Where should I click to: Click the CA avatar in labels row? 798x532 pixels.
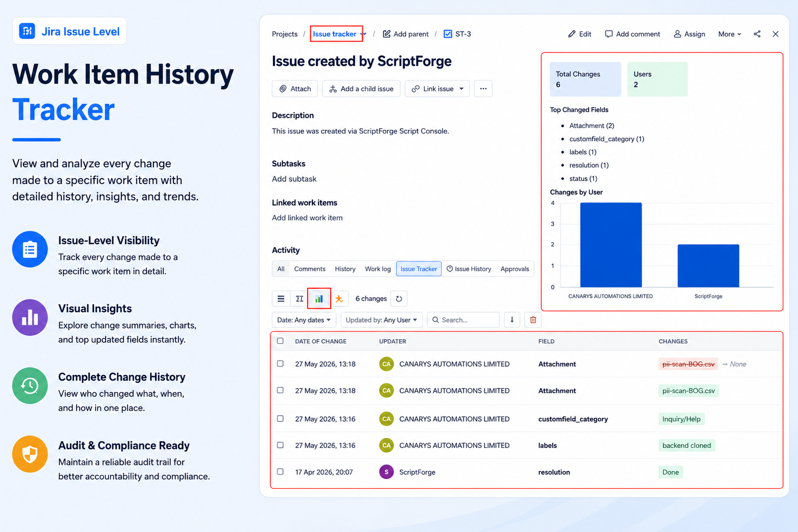[x=386, y=445]
